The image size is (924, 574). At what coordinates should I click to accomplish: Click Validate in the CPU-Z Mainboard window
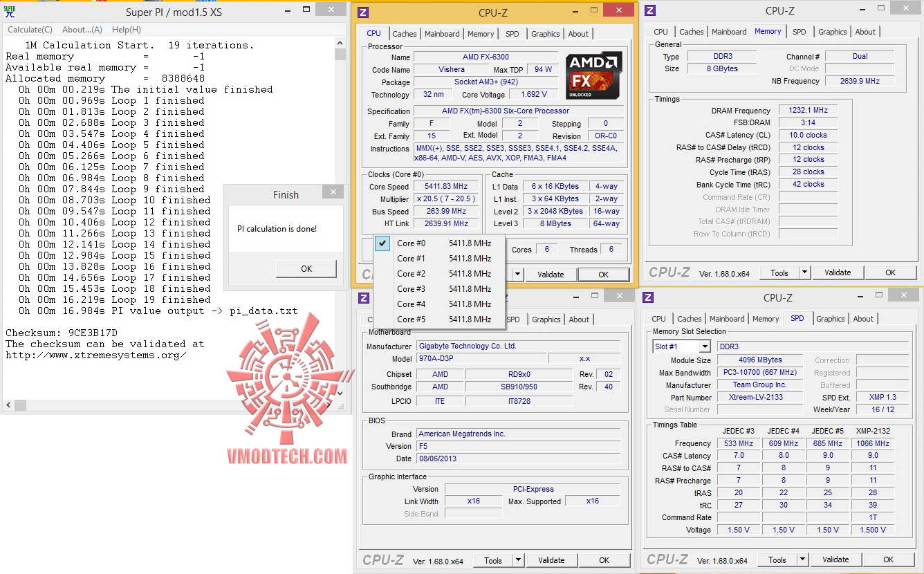551,560
